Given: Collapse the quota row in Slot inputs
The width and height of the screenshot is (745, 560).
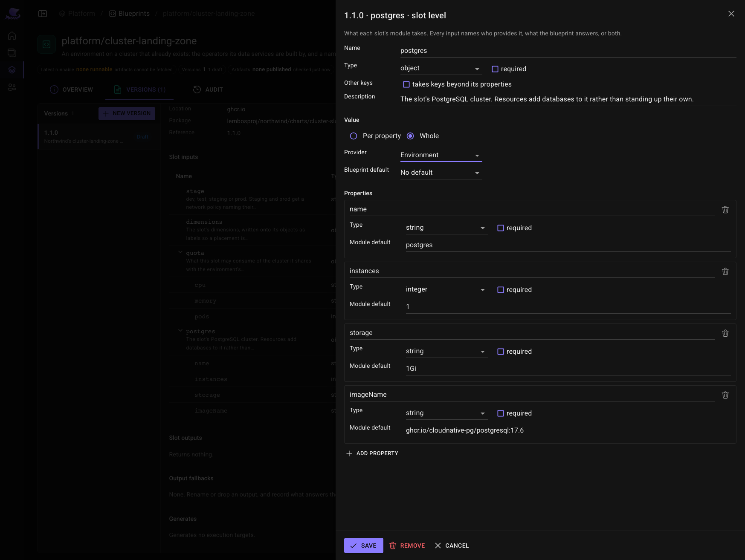Looking at the screenshot, I should pyautogui.click(x=180, y=252).
